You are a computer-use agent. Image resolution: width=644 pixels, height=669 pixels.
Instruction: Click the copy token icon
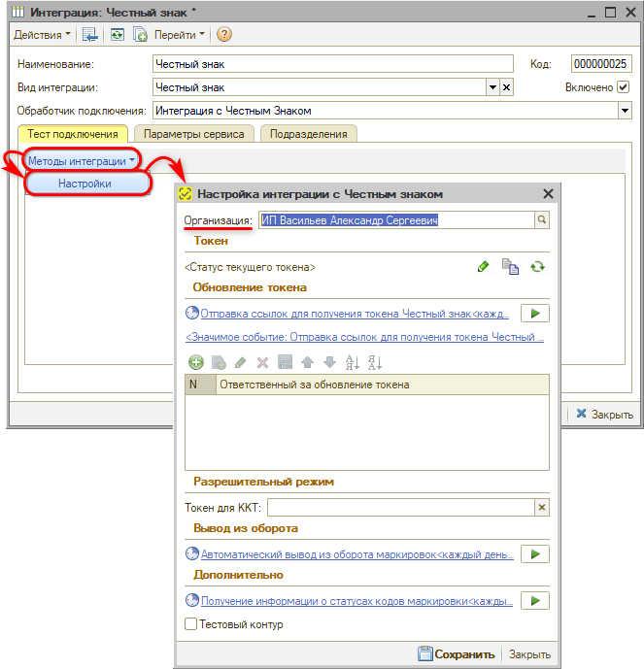[x=510, y=267]
